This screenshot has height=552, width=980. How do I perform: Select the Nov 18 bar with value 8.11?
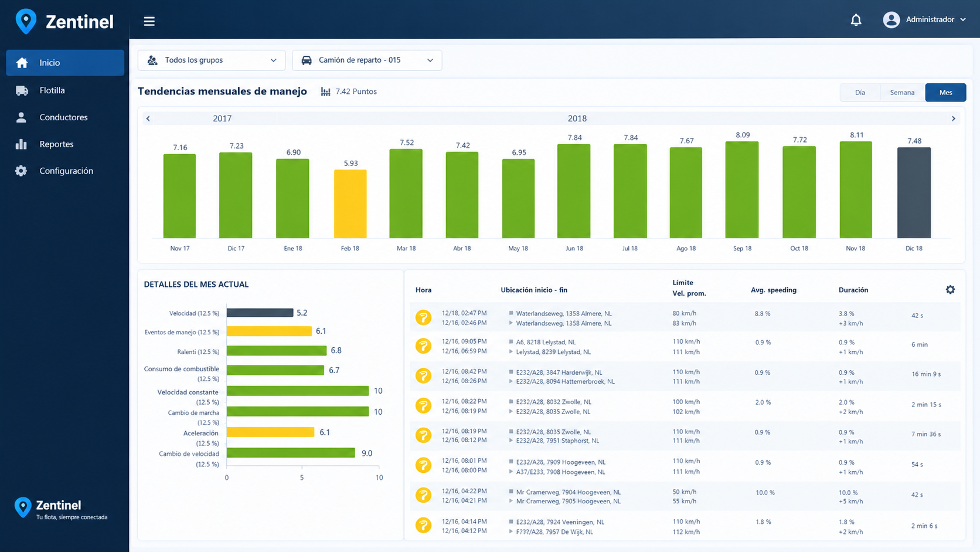[x=856, y=190]
